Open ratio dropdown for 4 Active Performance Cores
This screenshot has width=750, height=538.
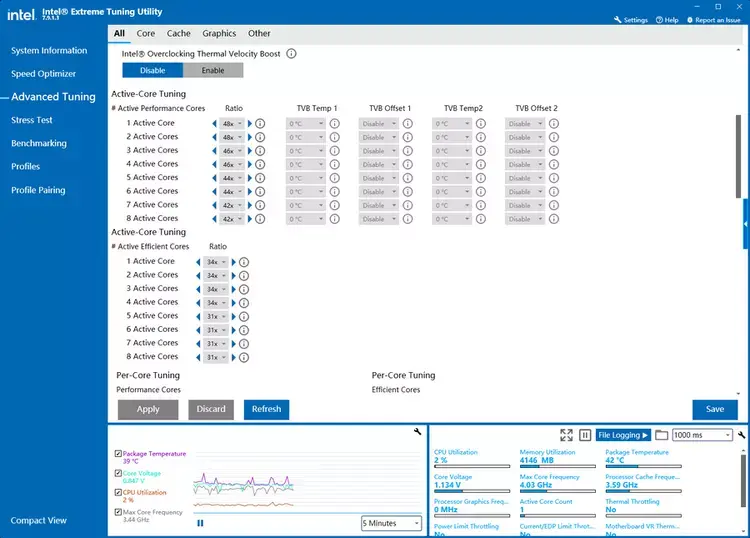(232, 165)
